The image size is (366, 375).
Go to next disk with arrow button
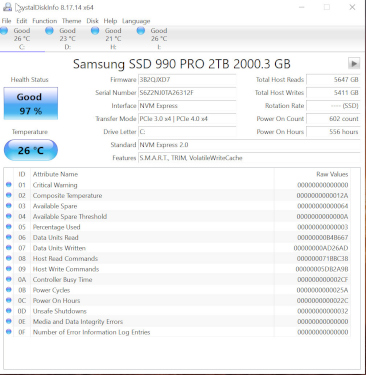pos(354,63)
